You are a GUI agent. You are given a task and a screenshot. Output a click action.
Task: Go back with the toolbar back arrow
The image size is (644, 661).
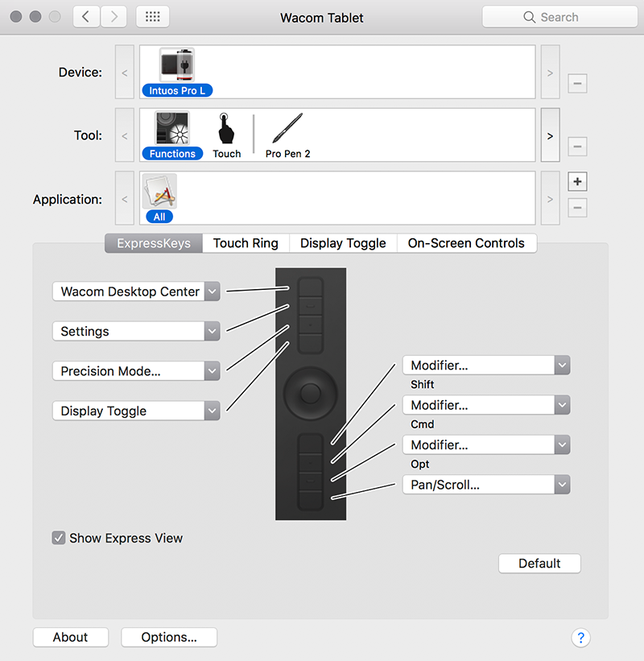86,17
